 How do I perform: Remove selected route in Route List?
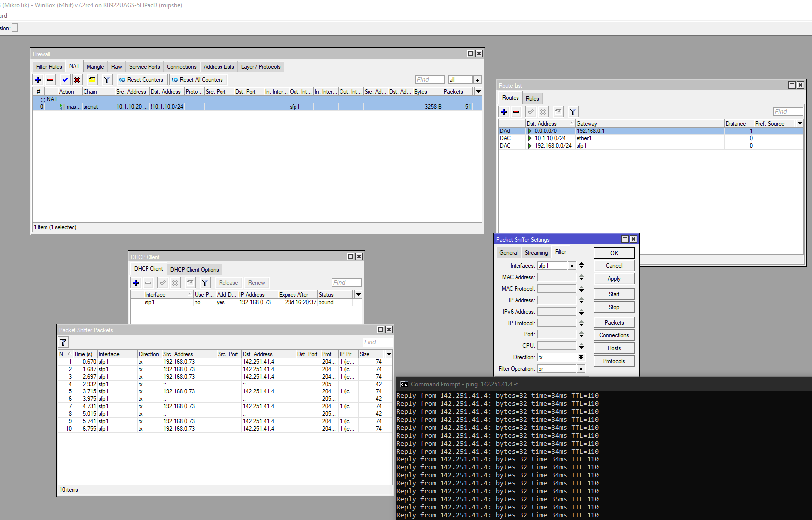click(516, 112)
